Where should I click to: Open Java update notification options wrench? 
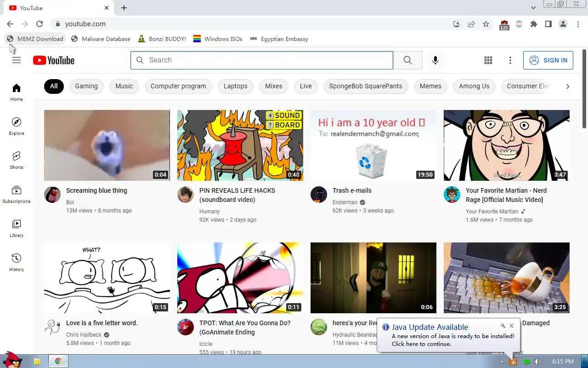click(x=503, y=326)
